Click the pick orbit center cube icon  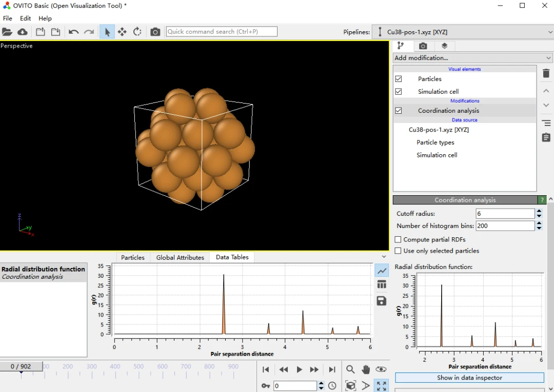point(350,386)
